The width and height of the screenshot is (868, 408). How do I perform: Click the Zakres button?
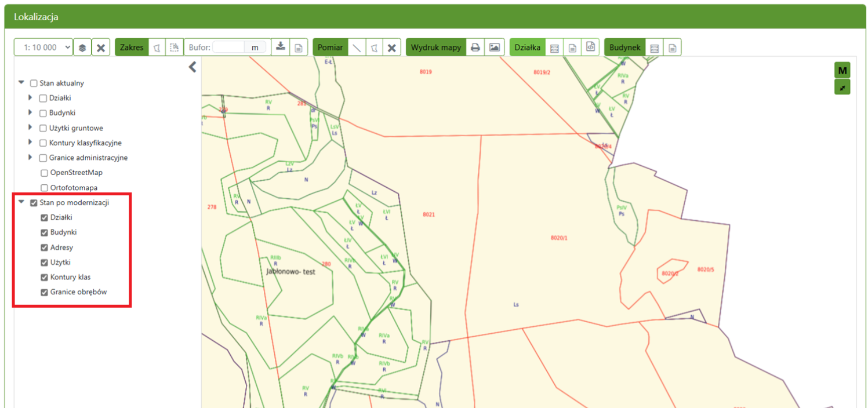tap(132, 48)
